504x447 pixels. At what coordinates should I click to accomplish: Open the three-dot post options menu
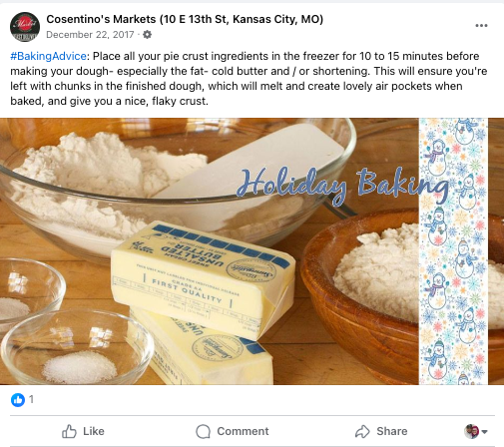[x=481, y=25]
